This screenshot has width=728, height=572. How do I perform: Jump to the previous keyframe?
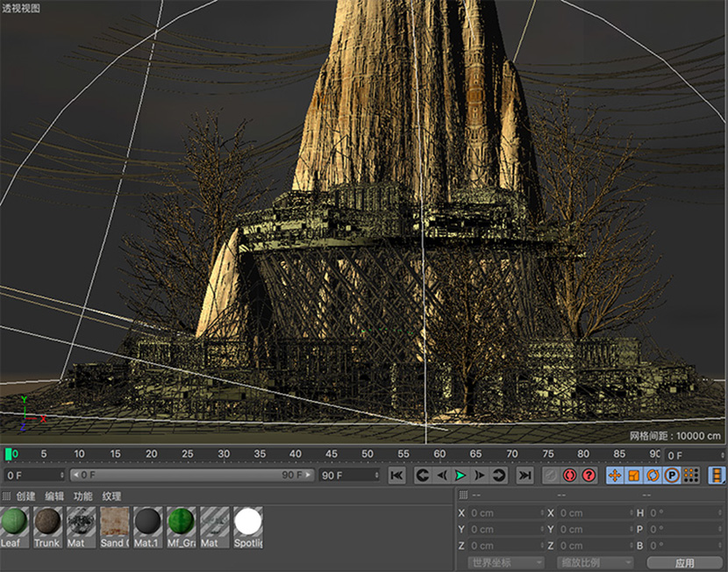[x=422, y=475]
